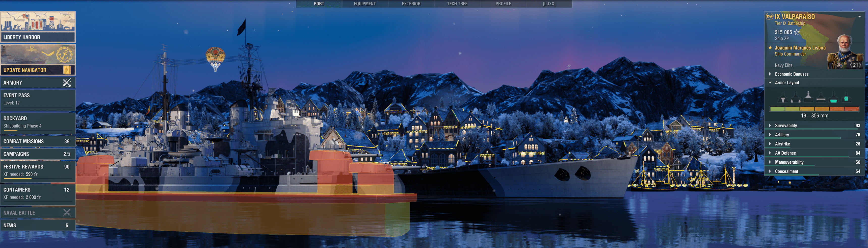Collapse the Armor Layout section
Screen dimensions: 868x248
tap(814, 83)
